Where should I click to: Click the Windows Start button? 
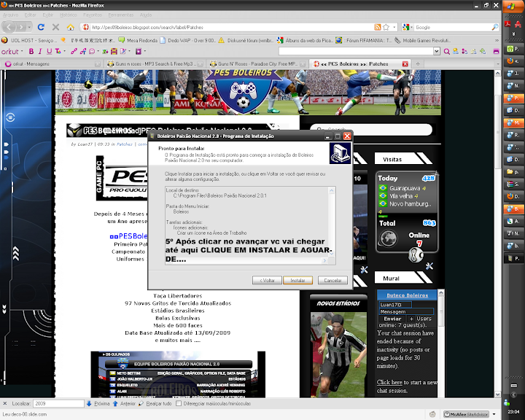[513, 7]
